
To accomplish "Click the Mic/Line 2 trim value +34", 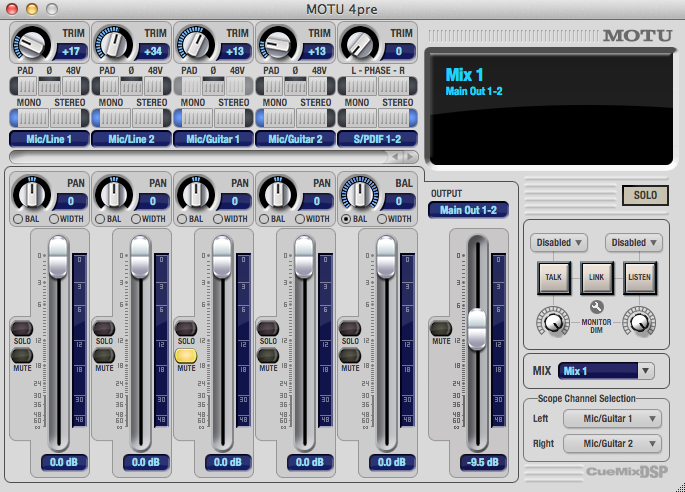I will (x=152, y=52).
